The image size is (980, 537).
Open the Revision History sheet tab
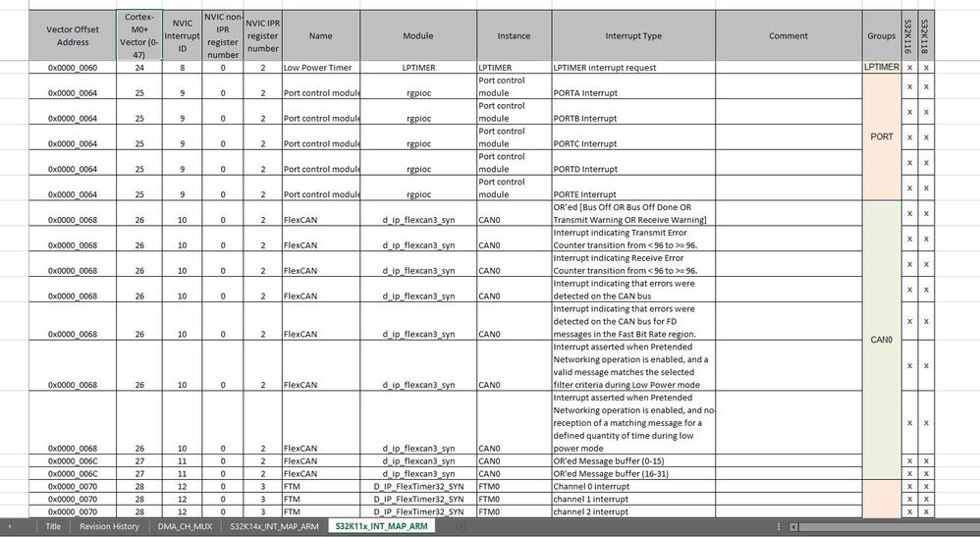(x=109, y=526)
